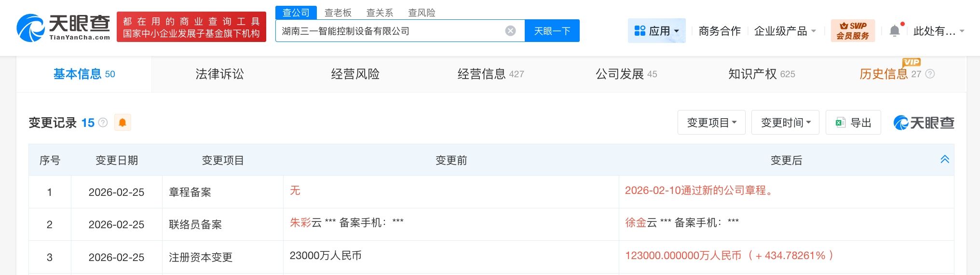The image size is (980, 275).
Task: Expand the 变更项目 filter dropdown
Action: pyautogui.click(x=711, y=123)
